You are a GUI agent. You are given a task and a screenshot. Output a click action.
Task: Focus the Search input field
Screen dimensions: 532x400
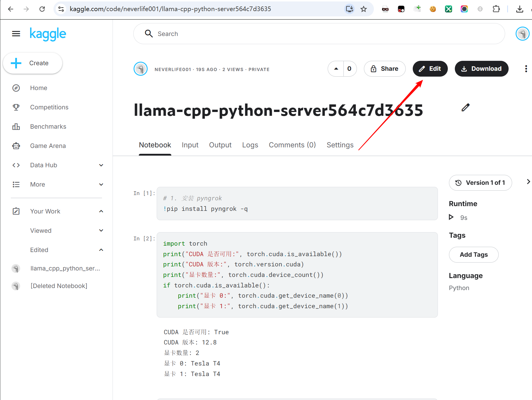319,34
